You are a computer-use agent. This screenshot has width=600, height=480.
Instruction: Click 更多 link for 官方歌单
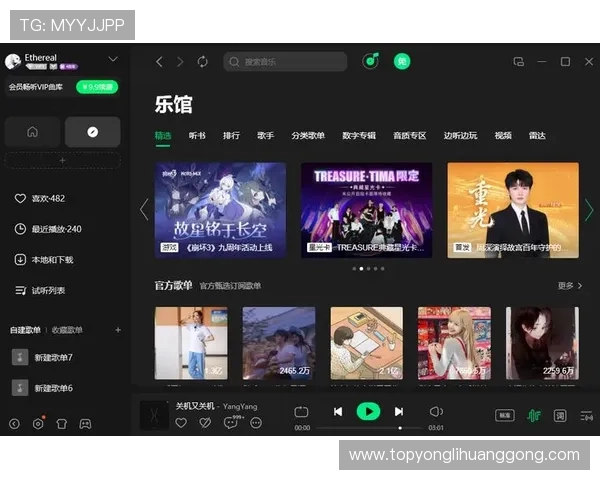(x=570, y=286)
